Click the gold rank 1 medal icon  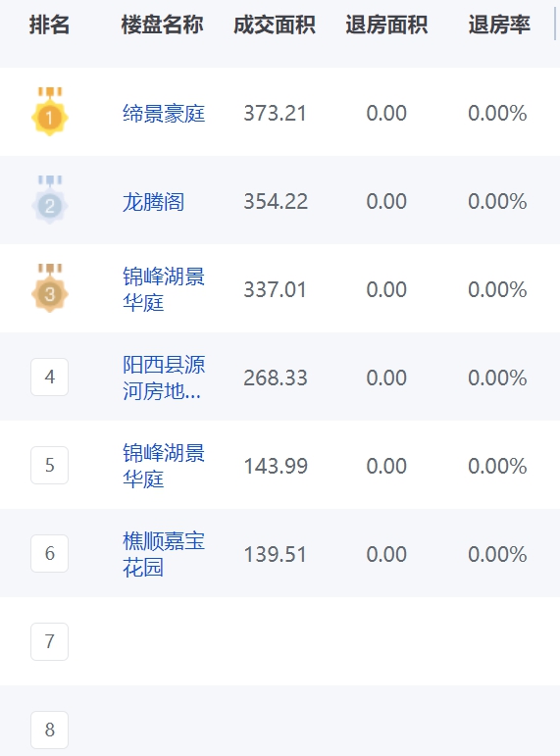(x=50, y=112)
